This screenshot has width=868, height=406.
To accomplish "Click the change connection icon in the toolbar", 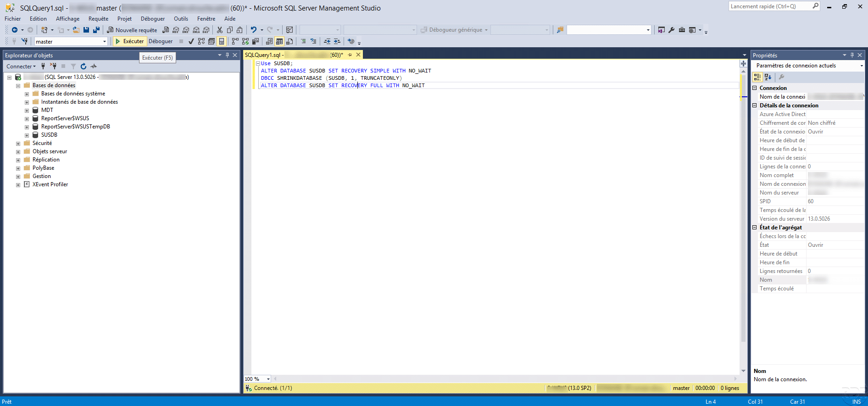I will (x=24, y=41).
